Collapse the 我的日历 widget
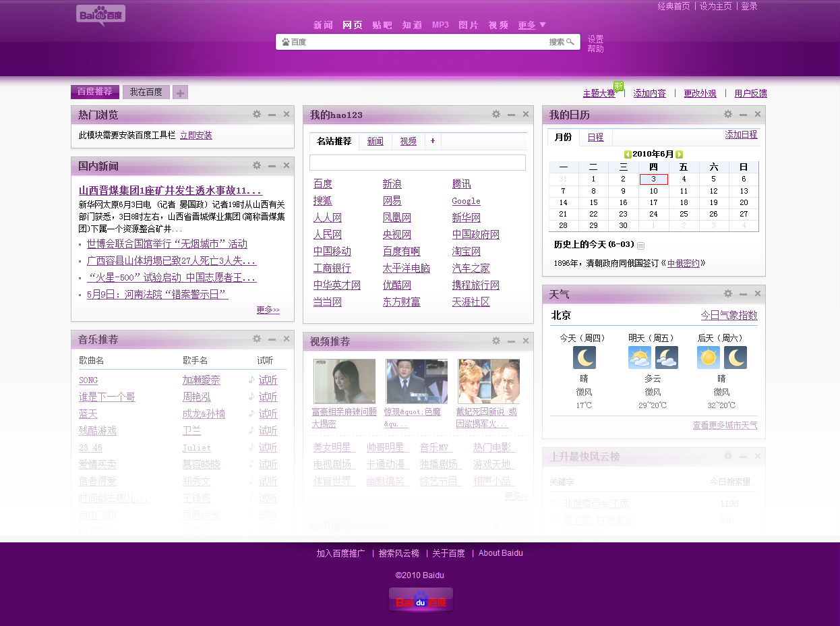Screen dimensions: 840x626 pyautogui.click(x=743, y=115)
